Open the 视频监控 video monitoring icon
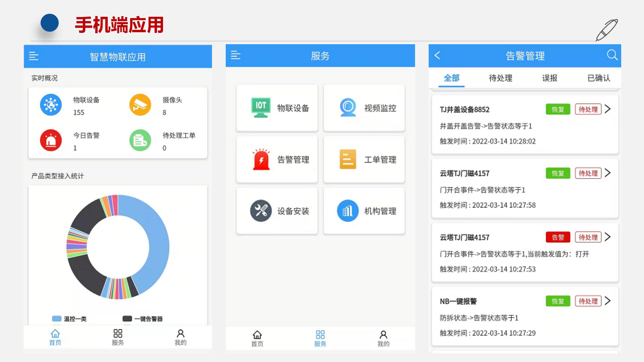 click(364, 108)
